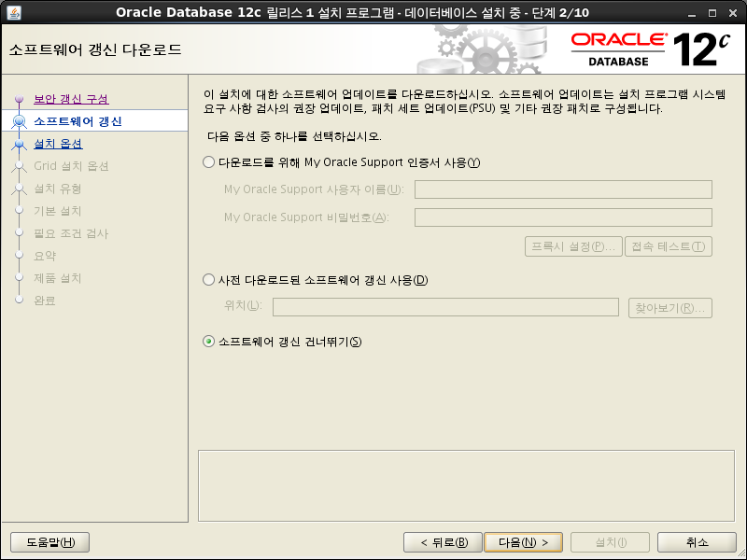This screenshot has height=560, width=747.
Task: Select 사전 다운로드된 소프트웨어 갱신 사용 option
Action: click(209, 280)
